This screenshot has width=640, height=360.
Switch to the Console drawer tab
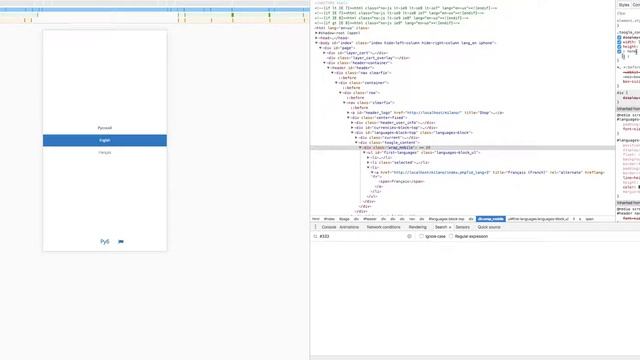[329, 227]
